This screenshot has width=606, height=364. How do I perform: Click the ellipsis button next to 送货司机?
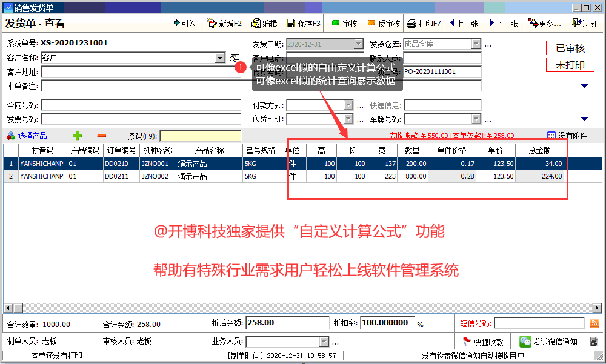[x=360, y=120]
